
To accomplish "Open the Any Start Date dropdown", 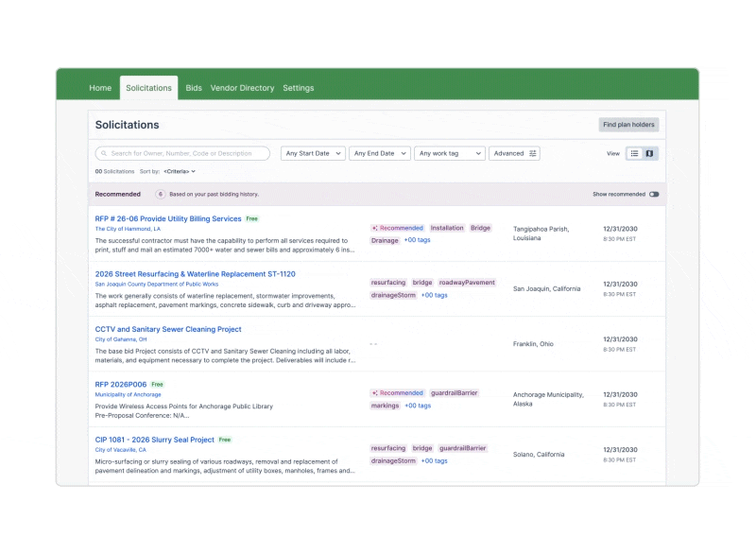I will coord(312,153).
